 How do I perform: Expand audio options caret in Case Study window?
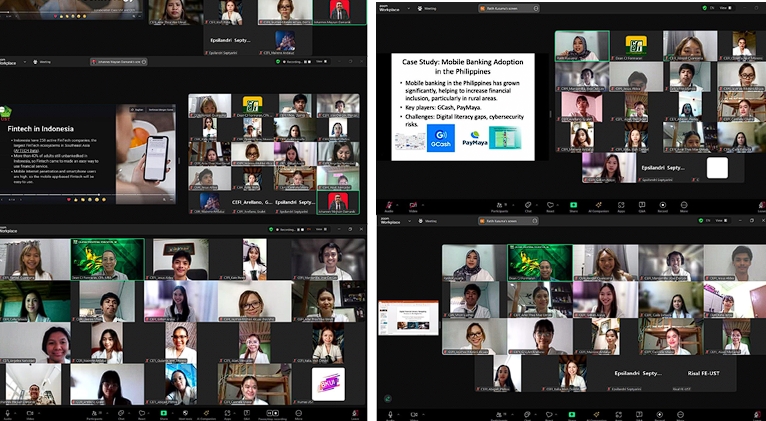tap(397, 205)
